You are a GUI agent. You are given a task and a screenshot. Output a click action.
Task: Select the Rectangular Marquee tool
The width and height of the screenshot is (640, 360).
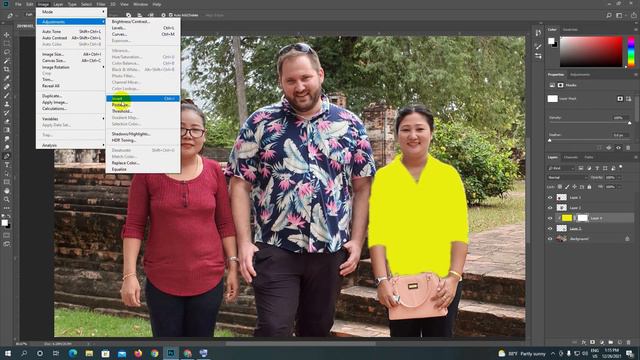click(7, 43)
